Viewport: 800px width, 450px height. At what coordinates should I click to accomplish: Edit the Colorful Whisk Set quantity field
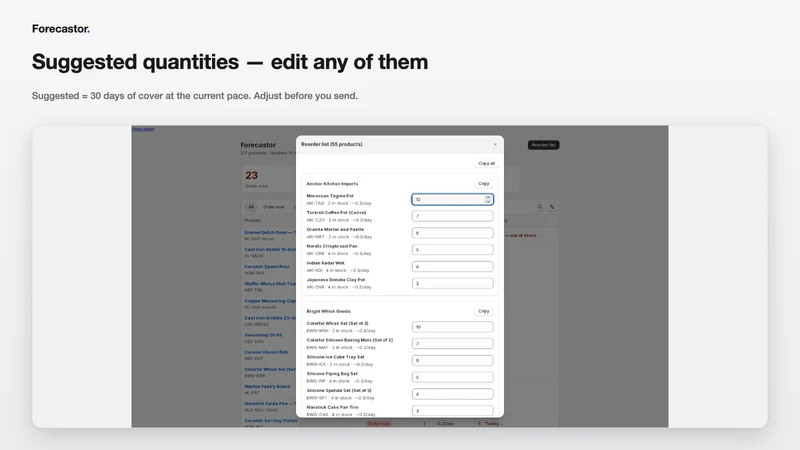453,327
